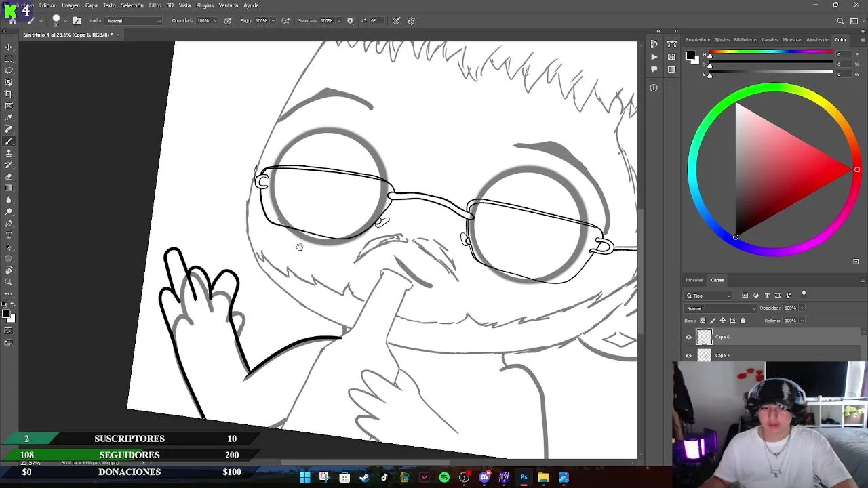Open Spotify from the taskbar
Image resolution: width=868 pixels, height=488 pixels.
tap(444, 477)
